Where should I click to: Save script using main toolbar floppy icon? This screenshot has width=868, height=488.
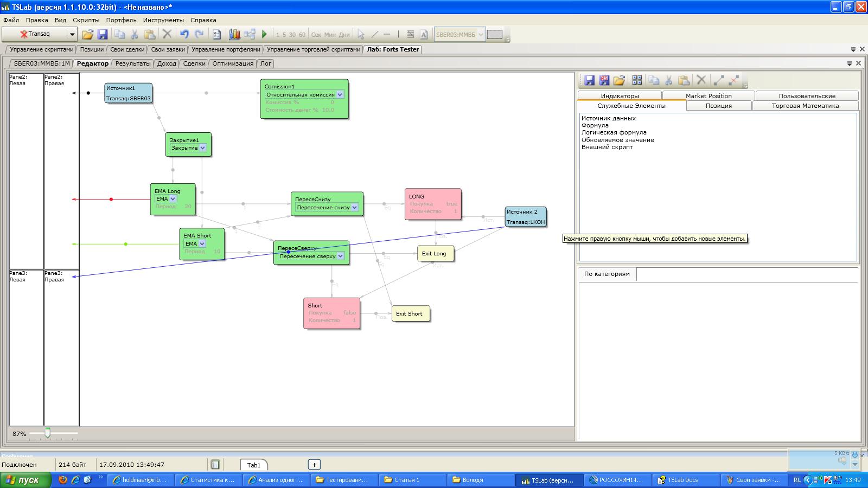(103, 34)
